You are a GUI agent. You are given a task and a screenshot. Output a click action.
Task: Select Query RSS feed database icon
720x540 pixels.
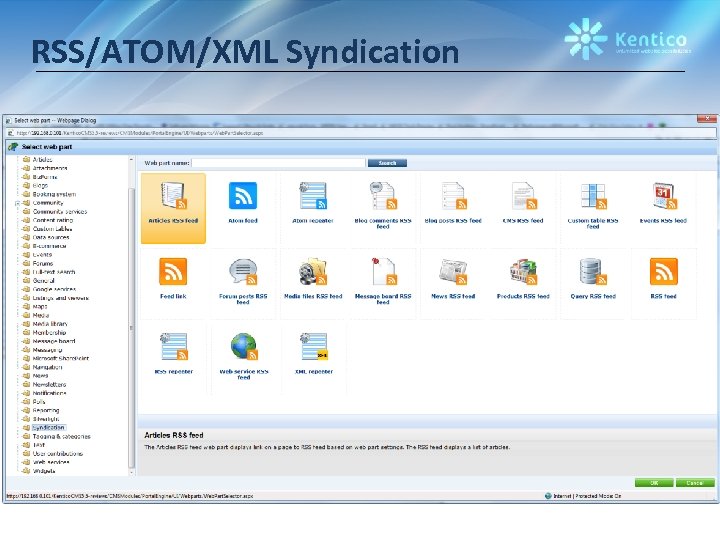(x=593, y=272)
